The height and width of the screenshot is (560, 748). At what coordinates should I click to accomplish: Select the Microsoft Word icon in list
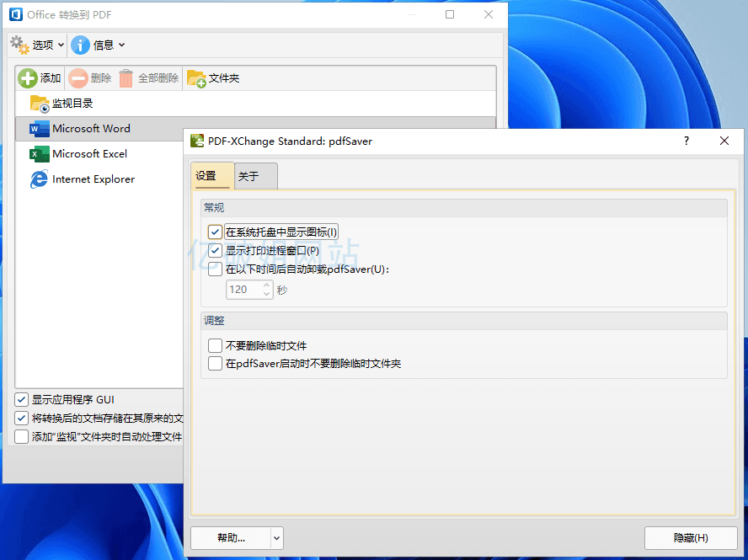(40, 129)
